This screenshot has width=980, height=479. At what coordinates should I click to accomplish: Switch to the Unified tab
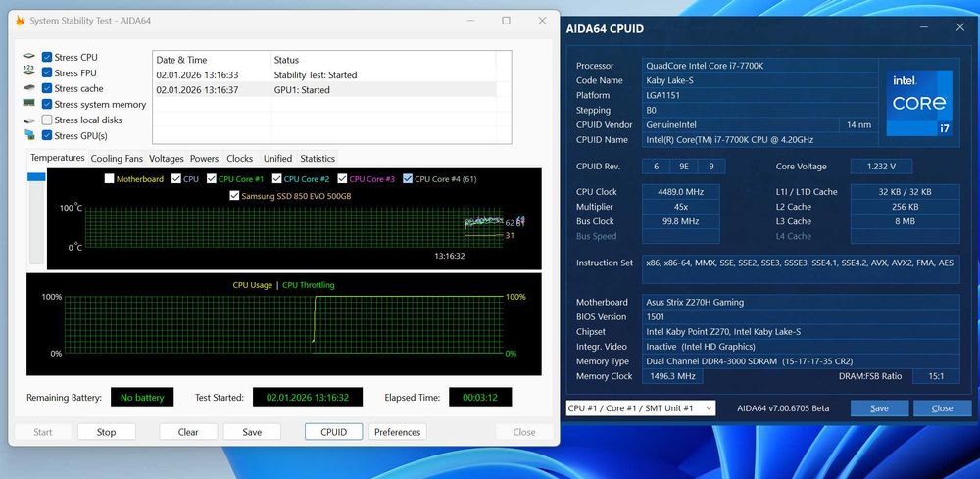pyautogui.click(x=277, y=159)
